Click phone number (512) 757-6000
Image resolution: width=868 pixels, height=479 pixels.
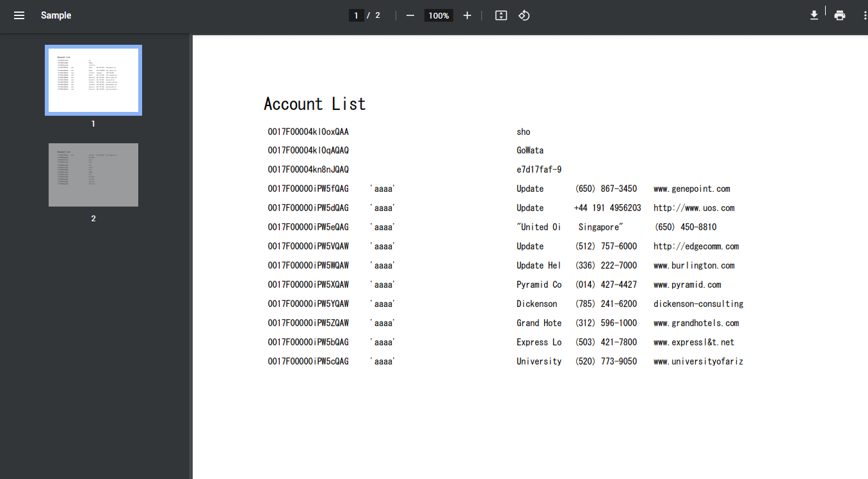click(606, 246)
